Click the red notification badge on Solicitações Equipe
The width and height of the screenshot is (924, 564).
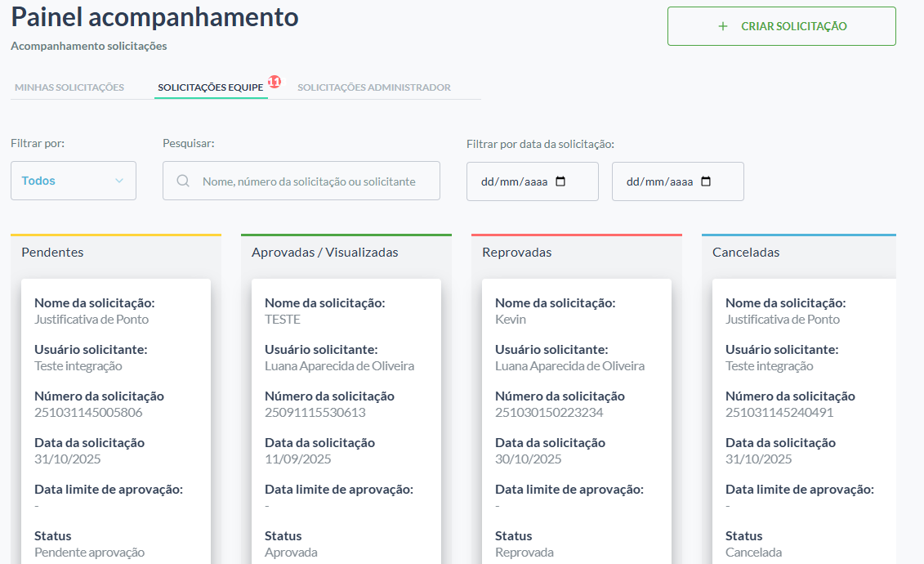click(275, 81)
